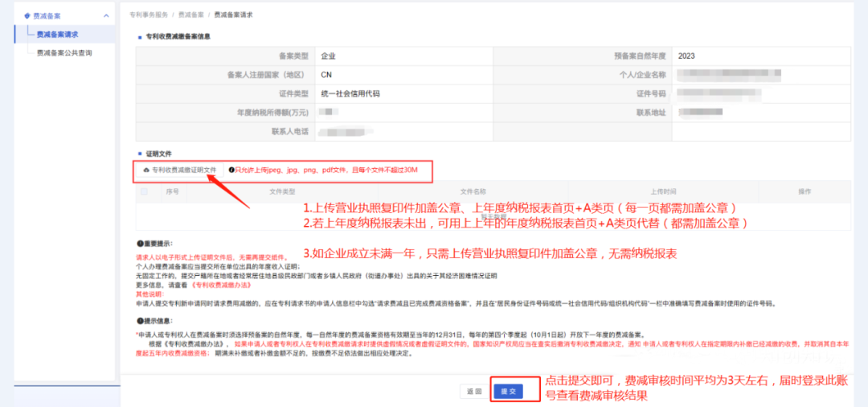Click the 年度纳税所得额(万元) label

pyautogui.click(x=272, y=113)
